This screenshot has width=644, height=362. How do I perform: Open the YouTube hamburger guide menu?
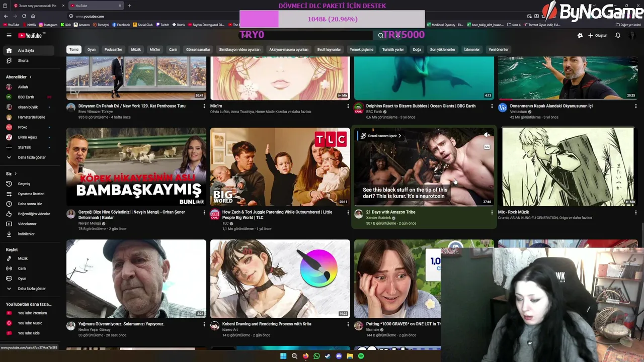(x=9, y=35)
